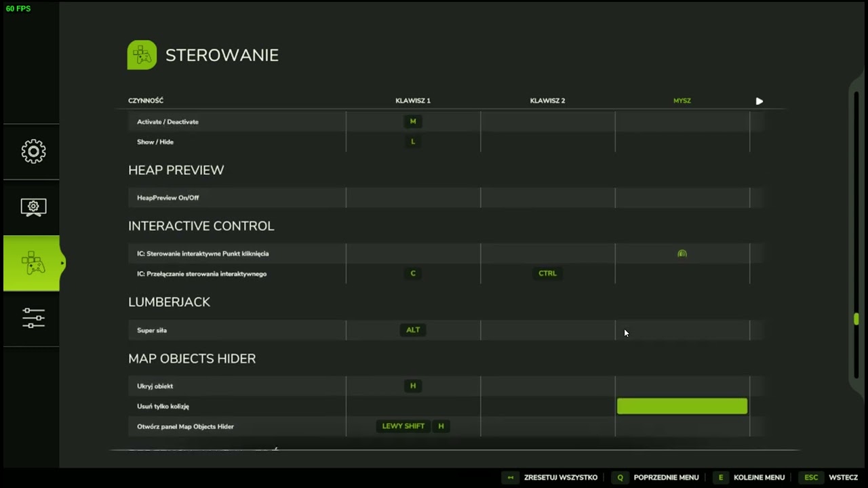This screenshot has height=488, width=868.
Task: Click the CTRL binding in KLAWISZ 2 column
Action: click(x=547, y=273)
